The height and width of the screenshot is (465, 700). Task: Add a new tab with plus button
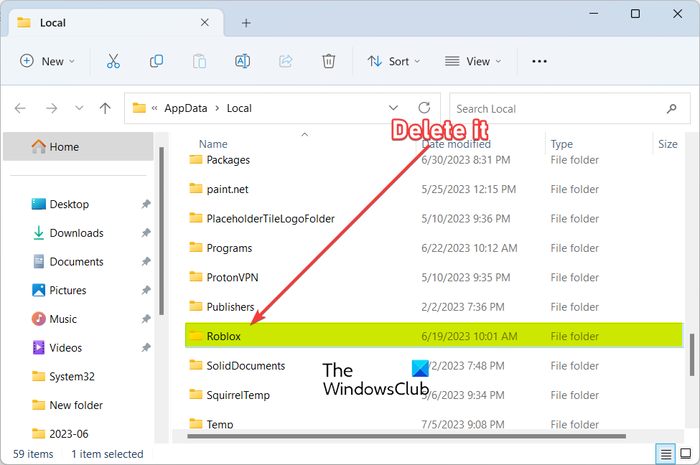coord(246,22)
